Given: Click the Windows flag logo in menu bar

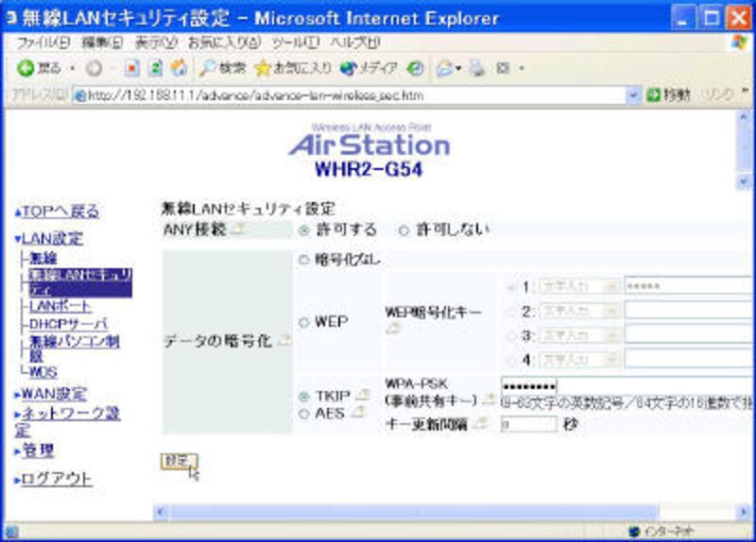Looking at the screenshot, I should (x=739, y=42).
